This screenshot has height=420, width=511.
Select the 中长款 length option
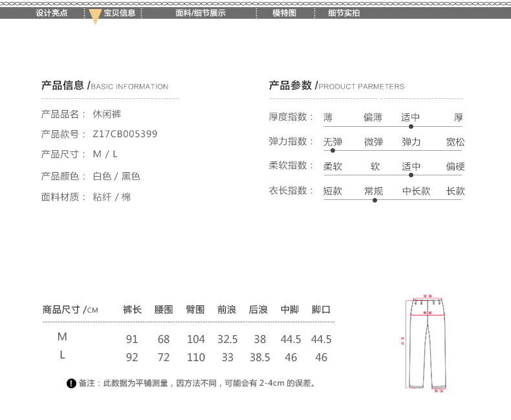point(416,191)
